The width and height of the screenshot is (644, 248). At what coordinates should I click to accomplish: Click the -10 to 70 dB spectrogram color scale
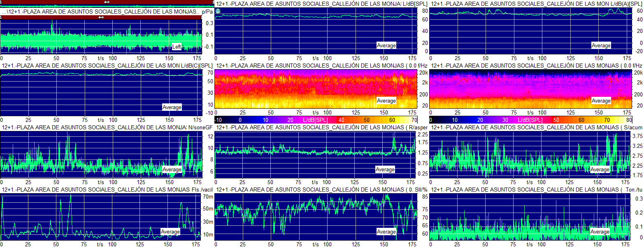pyautogui.click(x=316, y=119)
